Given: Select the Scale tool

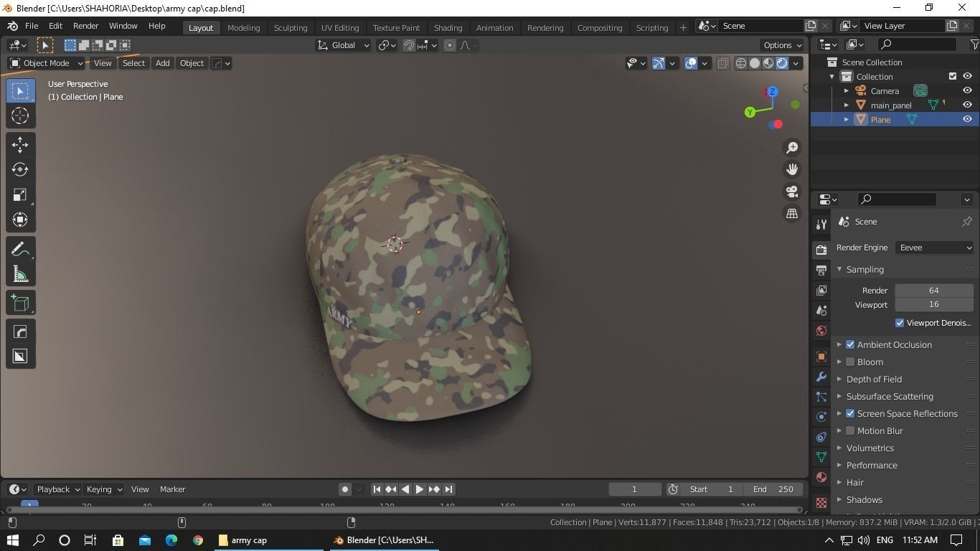Looking at the screenshot, I should [20, 195].
